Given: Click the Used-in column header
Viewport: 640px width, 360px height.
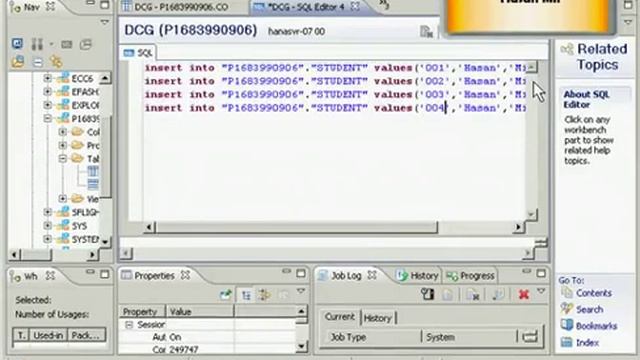Looking at the screenshot, I should (x=48, y=336).
